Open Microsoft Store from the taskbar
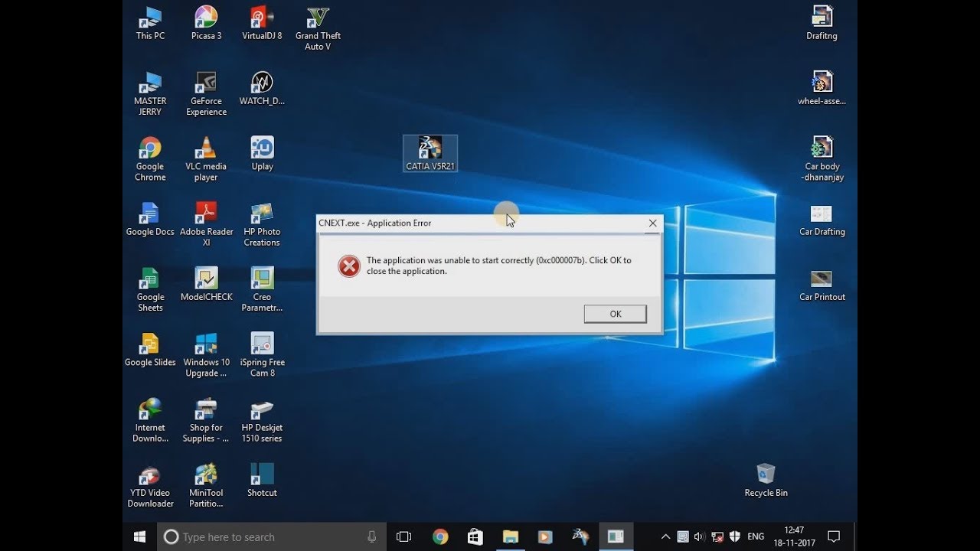Screen dimensions: 980x551 [475, 536]
